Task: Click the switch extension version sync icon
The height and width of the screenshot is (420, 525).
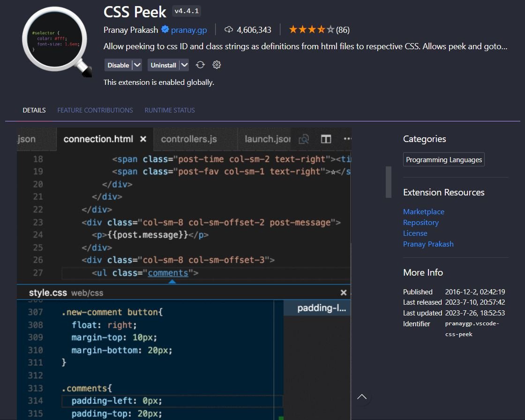Action: click(200, 65)
